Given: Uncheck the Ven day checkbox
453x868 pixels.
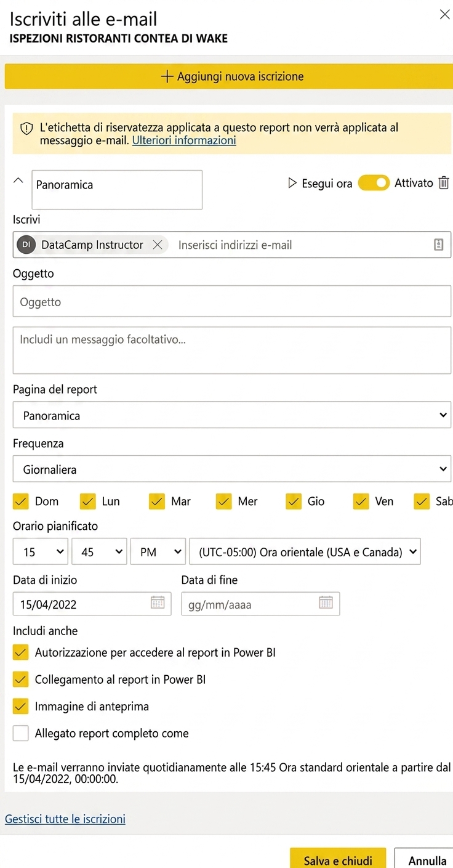Looking at the screenshot, I should click(x=361, y=501).
